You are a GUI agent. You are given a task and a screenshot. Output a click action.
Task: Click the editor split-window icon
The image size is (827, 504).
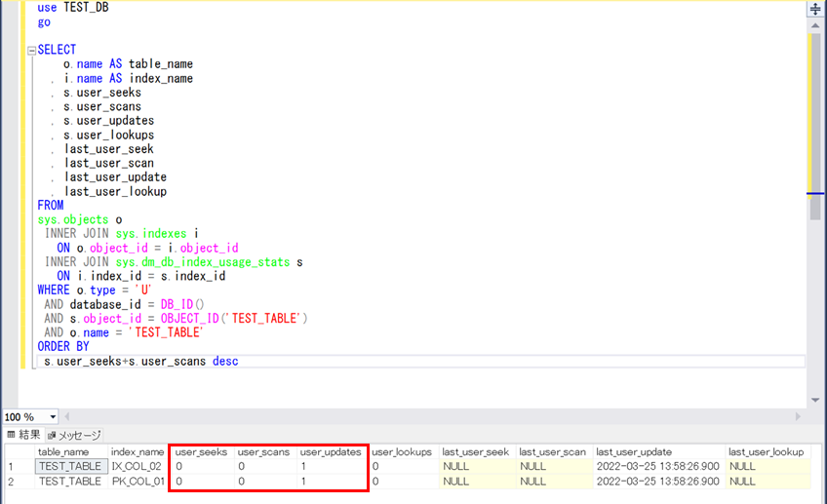pyautogui.click(x=814, y=9)
